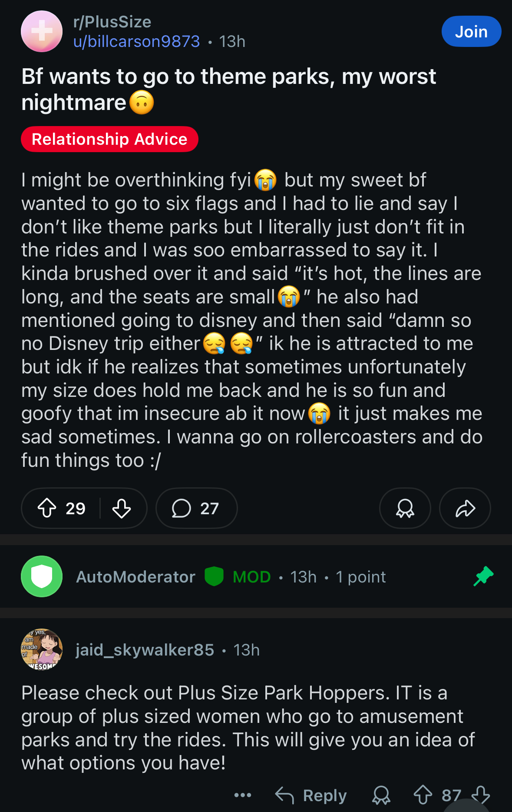Filter by Relationship Advice flair
The width and height of the screenshot is (512, 812).
coord(109,139)
